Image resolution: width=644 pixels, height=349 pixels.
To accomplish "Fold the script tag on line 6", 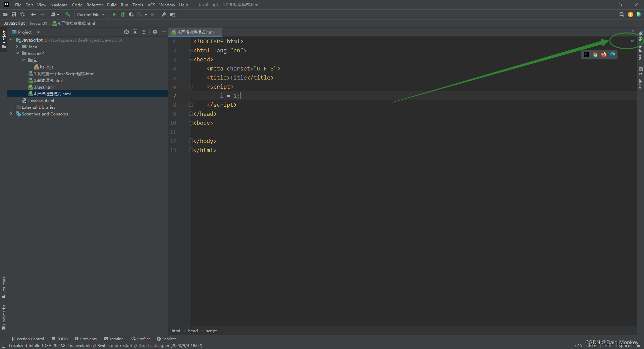I will click(191, 87).
